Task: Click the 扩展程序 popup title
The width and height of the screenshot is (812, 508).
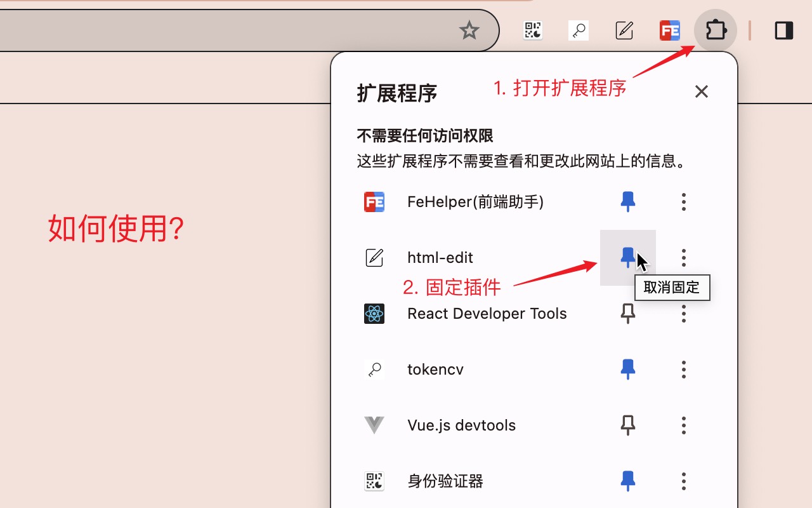Action: (397, 93)
